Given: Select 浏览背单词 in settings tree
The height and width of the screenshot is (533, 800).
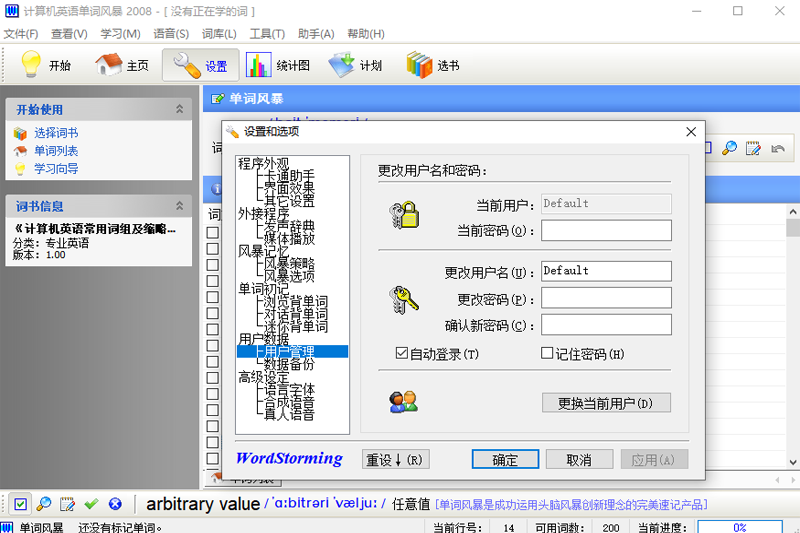Looking at the screenshot, I should tap(296, 301).
